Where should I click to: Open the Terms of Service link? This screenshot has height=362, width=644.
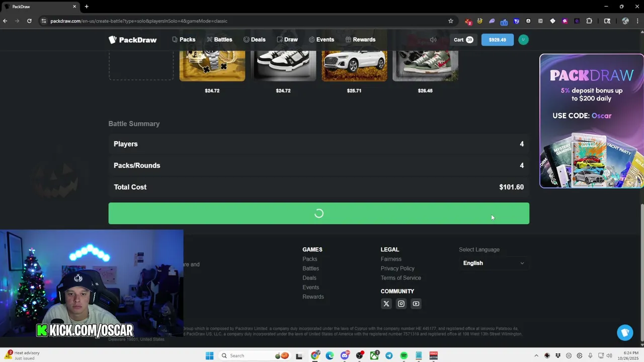tap(400, 278)
